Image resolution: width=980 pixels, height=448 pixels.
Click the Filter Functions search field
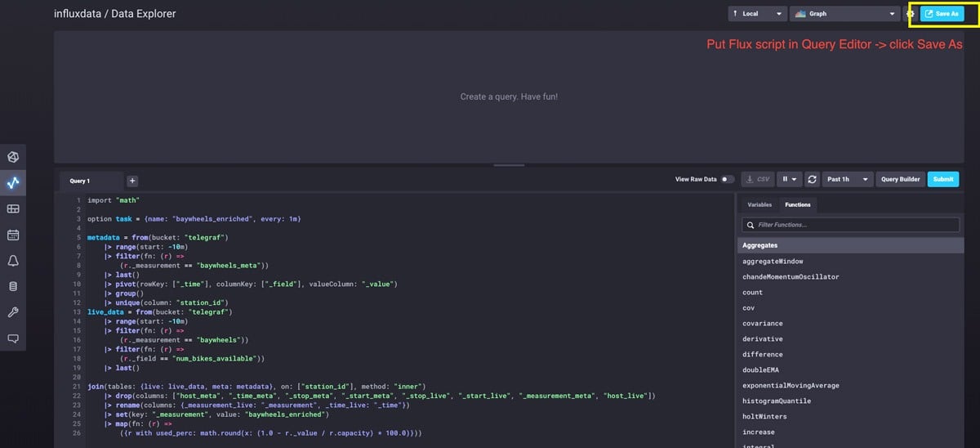(850, 225)
